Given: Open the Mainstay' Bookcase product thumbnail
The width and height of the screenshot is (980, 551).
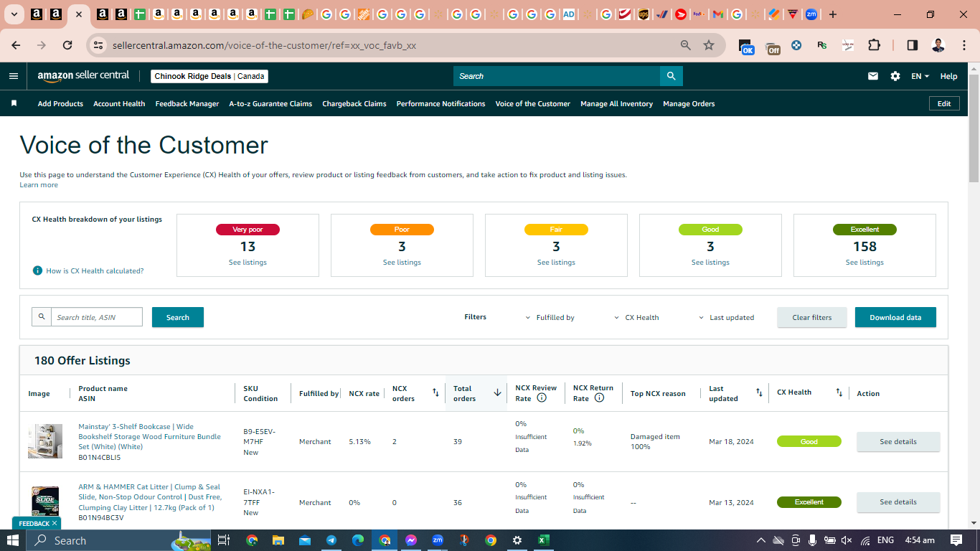Looking at the screenshot, I should click(x=45, y=441).
